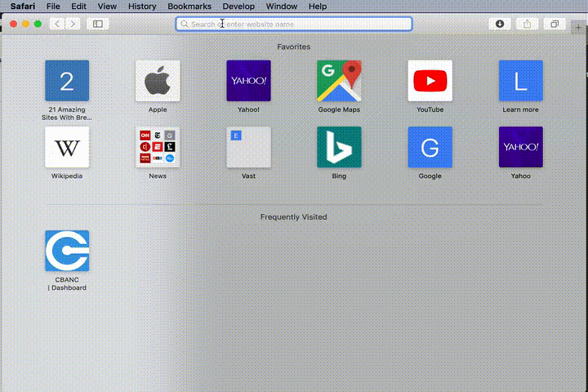Open the Apple favorite icon
The height and width of the screenshot is (392, 588).
[x=158, y=81]
